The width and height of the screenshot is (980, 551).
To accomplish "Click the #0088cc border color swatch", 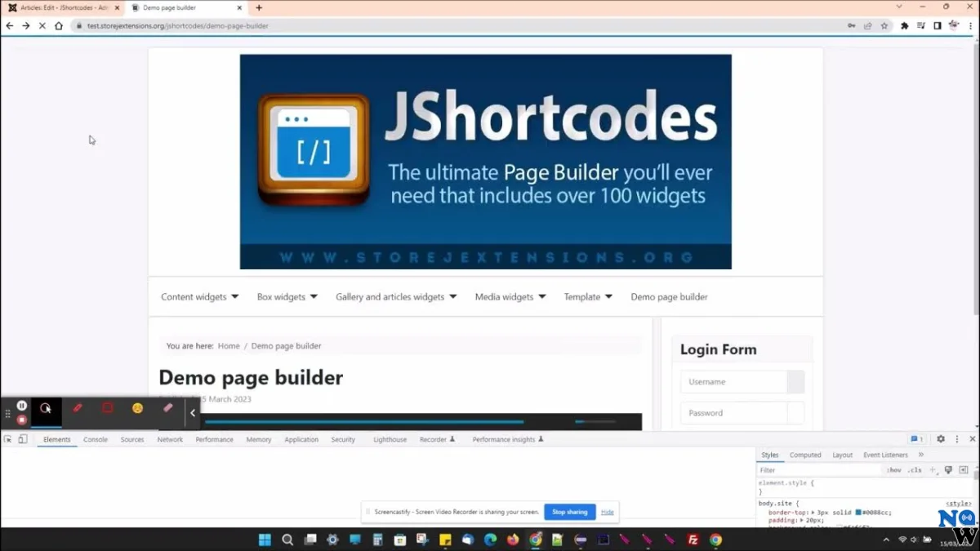I will tap(858, 513).
